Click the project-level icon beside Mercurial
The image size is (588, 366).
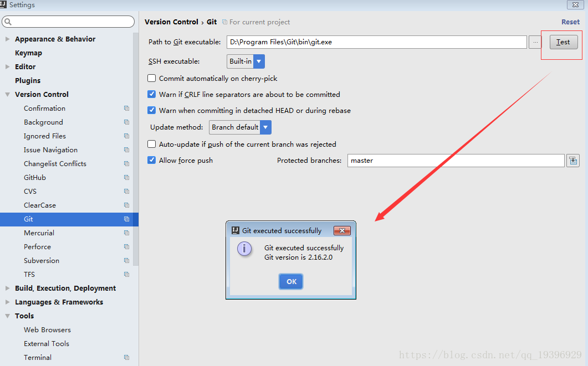coord(126,233)
